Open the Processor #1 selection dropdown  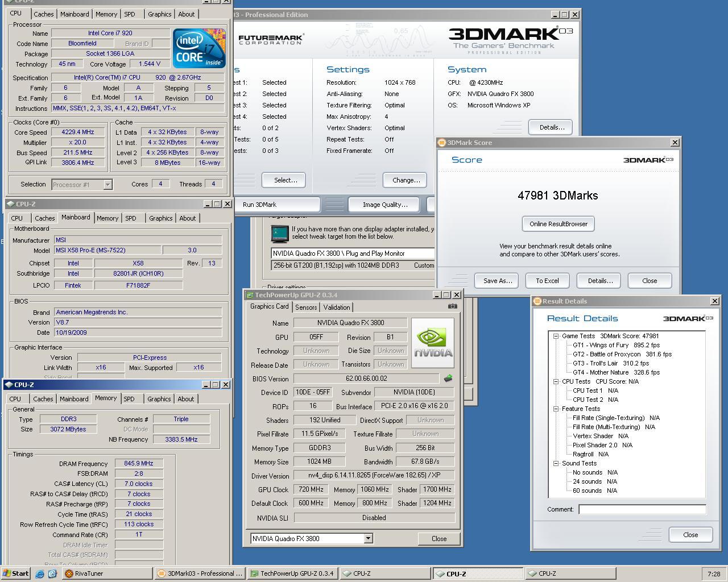(x=108, y=185)
